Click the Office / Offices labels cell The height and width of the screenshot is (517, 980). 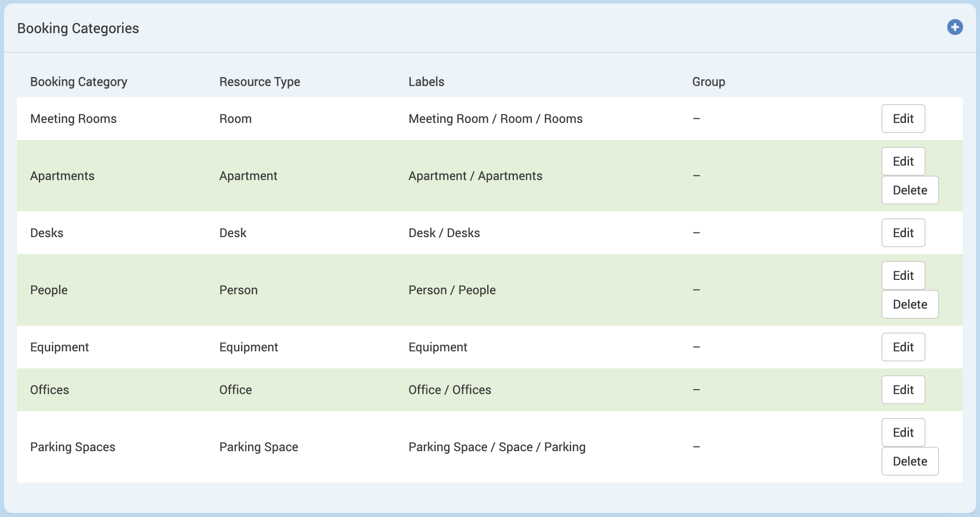coord(449,390)
